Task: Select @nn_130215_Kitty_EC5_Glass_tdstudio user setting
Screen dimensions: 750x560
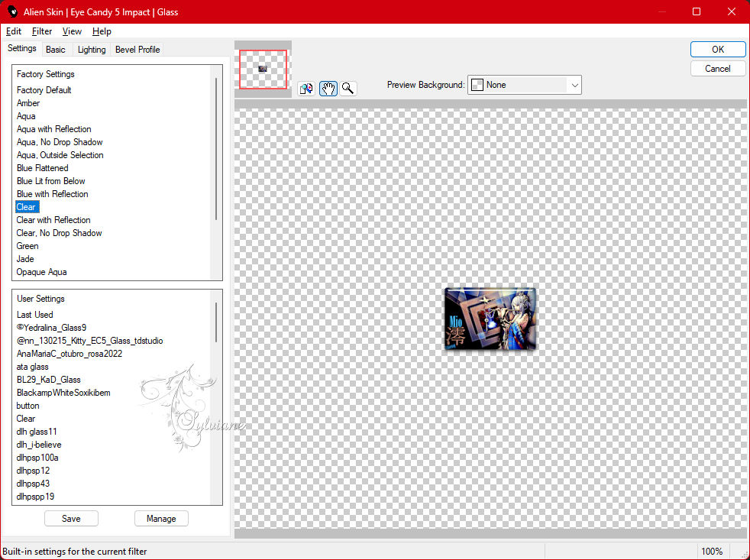Action: point(89,340)
